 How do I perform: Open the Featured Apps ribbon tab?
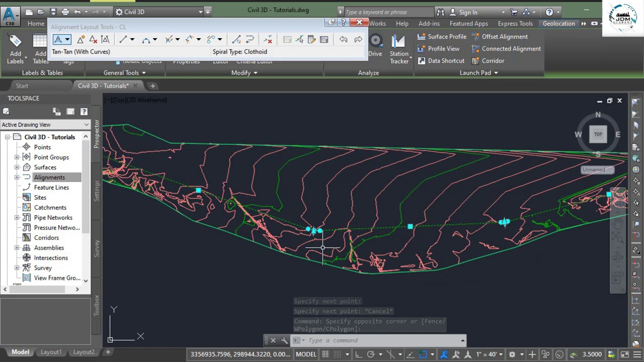coord(468,24)
